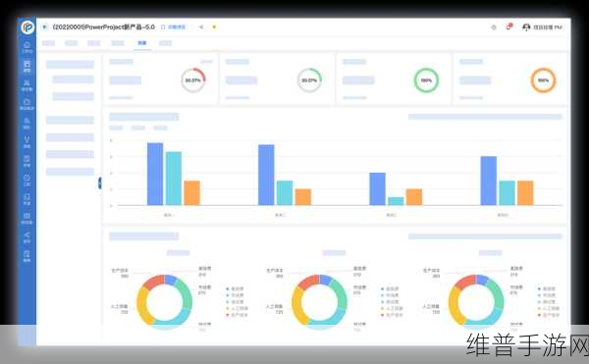Viewport: 589px width, 364px height.
Task: Click the blue link beside the project title
Action: [173, 27]
